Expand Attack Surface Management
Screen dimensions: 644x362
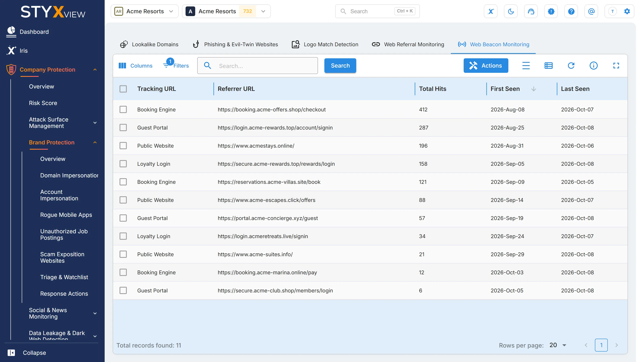[x=95, y=123]
